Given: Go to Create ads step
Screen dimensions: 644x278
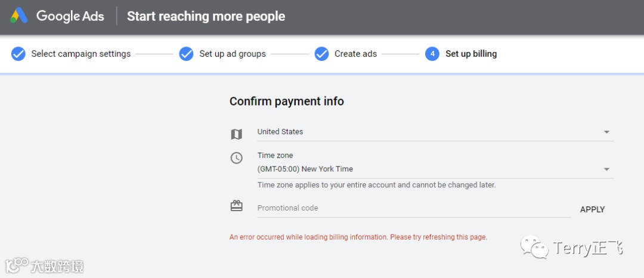Looking at the screenshot, I should coord(355,54).
